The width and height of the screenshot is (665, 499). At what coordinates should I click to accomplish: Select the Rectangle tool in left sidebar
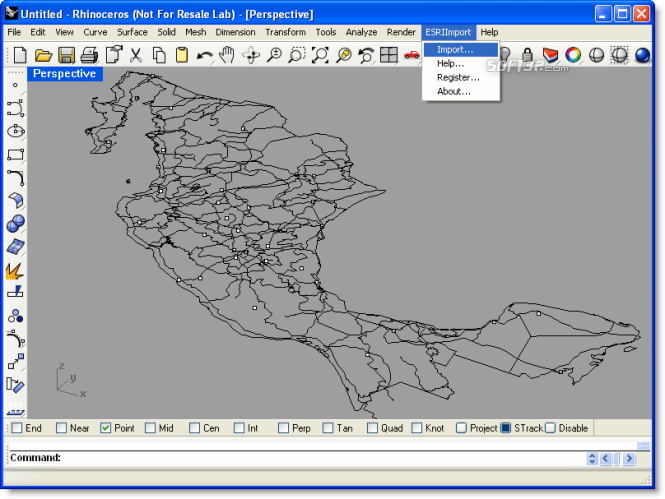pos(16,154)
